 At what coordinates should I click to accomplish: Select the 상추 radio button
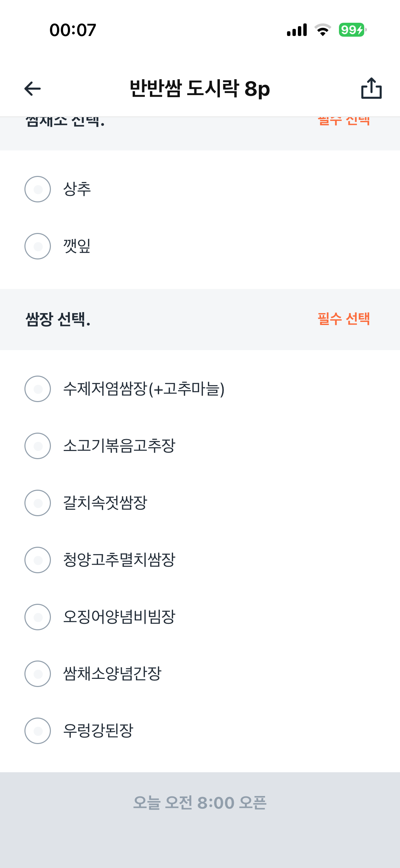pyautogui.click(x=38, y=189)
